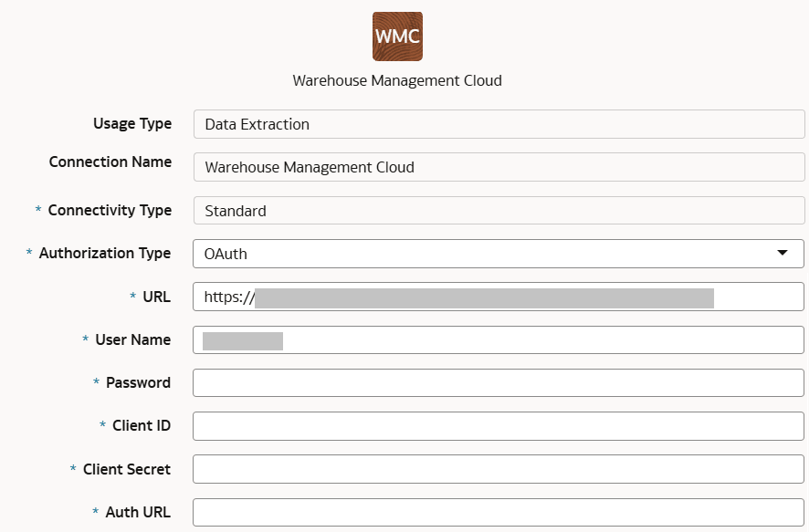The width and height of the screenshot is (809, 532).
Task: Focus the Client Secret input field
Action: point(499,469)
